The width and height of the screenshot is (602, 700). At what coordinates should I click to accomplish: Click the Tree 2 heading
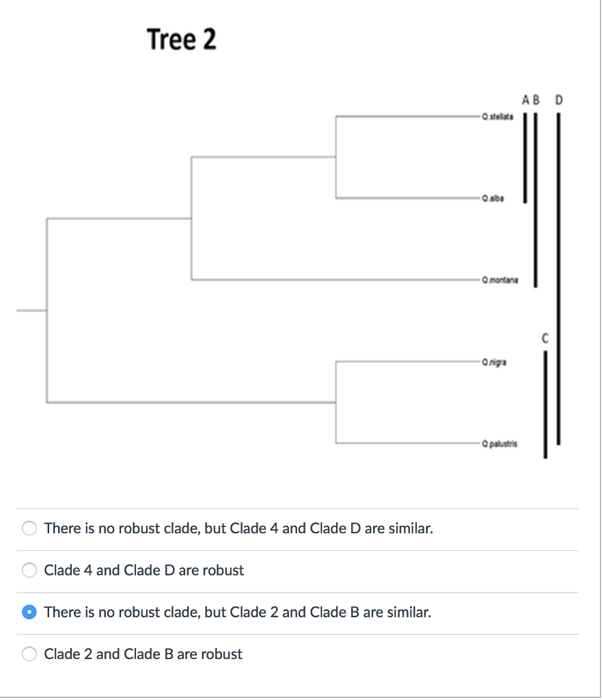point(182,39)
